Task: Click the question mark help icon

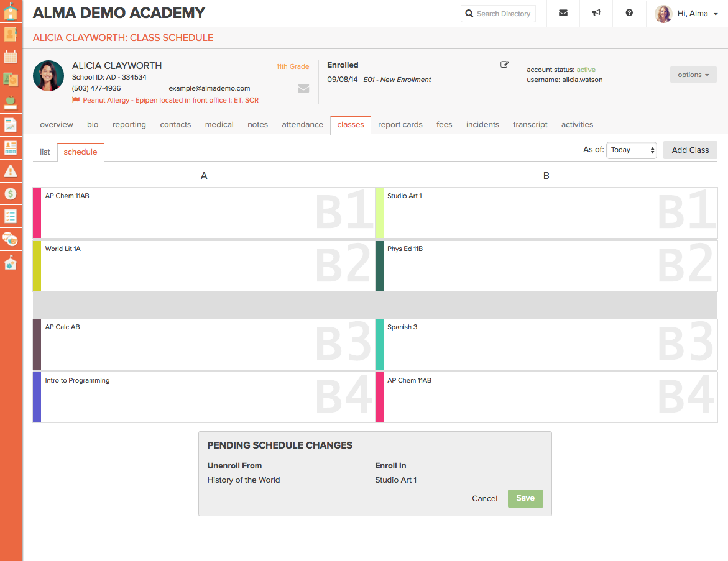Action: click(629, 13)
